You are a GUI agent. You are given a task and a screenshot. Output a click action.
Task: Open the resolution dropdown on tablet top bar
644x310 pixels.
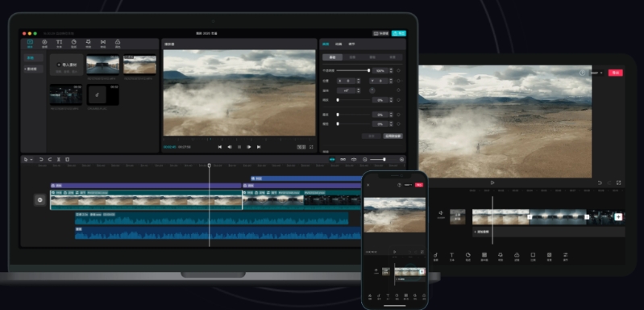coord(596,73)
